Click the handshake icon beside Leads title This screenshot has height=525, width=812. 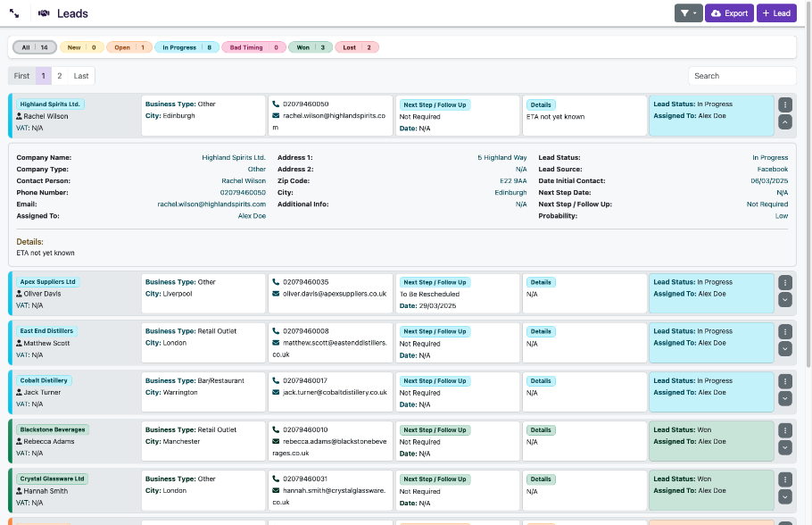(x=44, y=13)
